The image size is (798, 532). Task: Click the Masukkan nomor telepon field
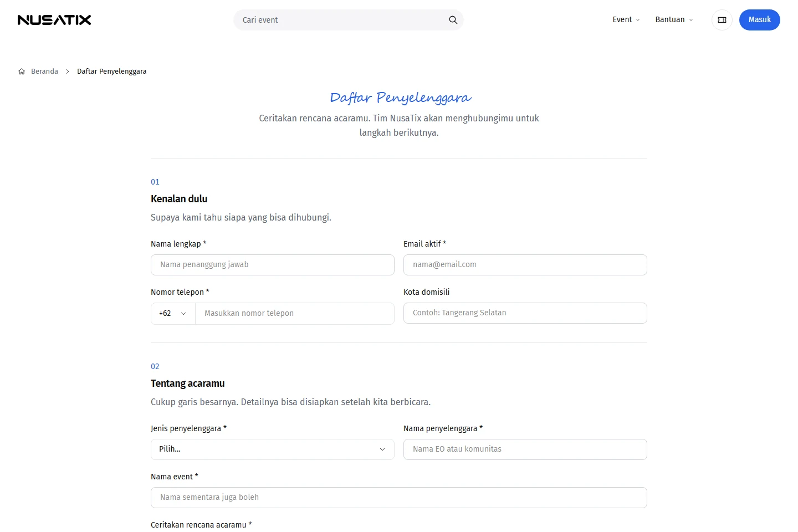(295, 314)
